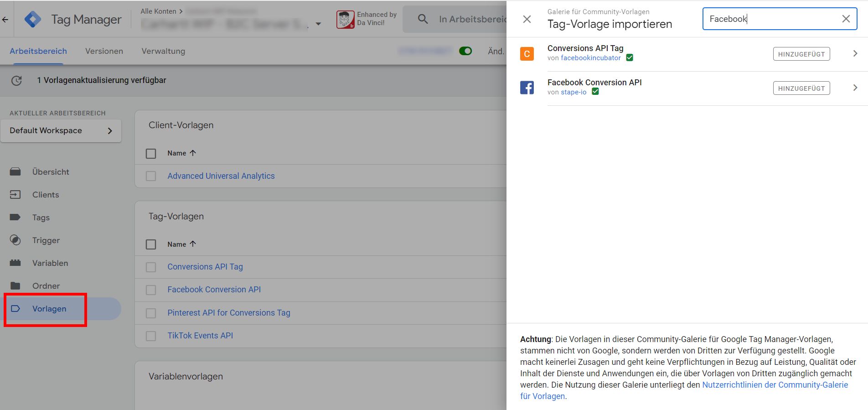Click Conversions API Tag title in gallery

point(585,48)
